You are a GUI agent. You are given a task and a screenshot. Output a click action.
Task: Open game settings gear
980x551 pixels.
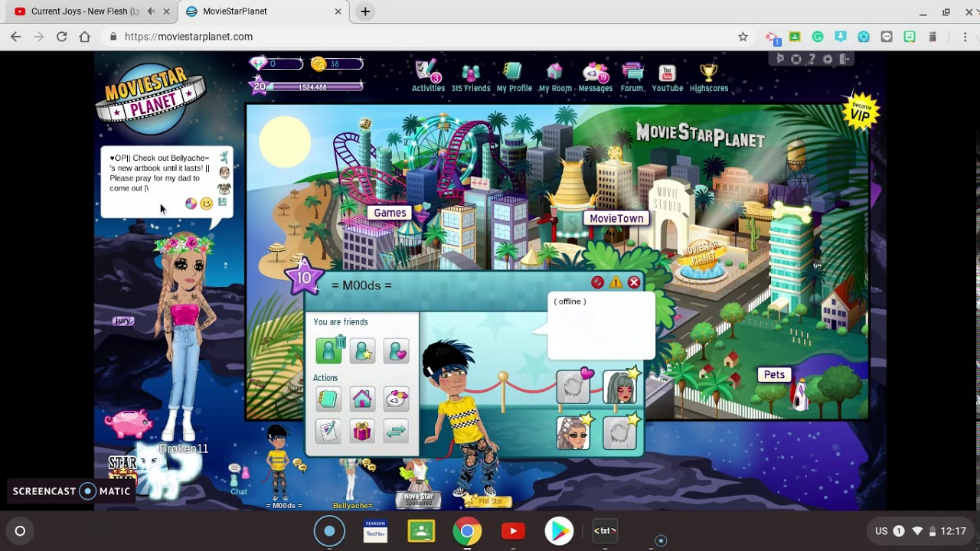click(x=828, y=59)
